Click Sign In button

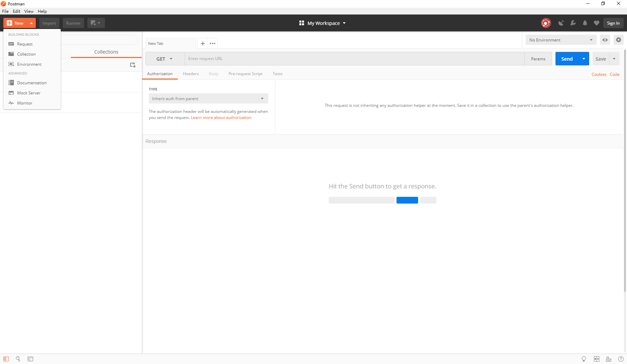[x=613, y=23]
